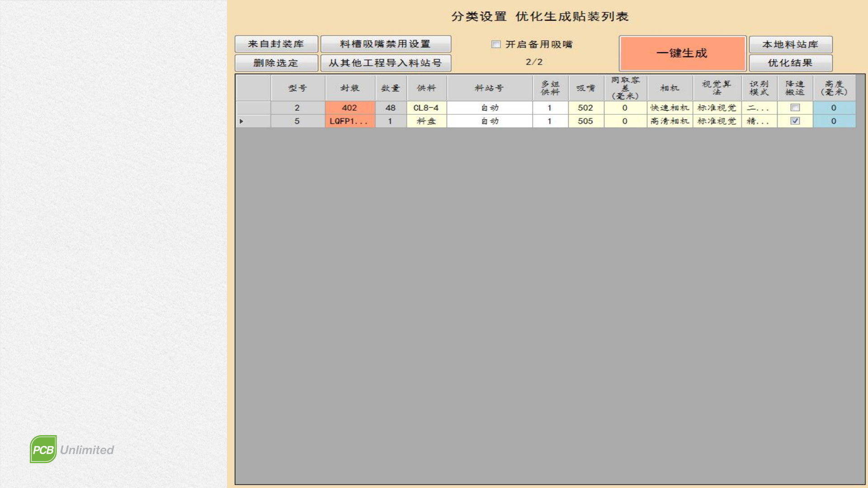868x488 pixels.
Task: Open 视觉算法 cell in the 402 row
Action: coord(717,108)
